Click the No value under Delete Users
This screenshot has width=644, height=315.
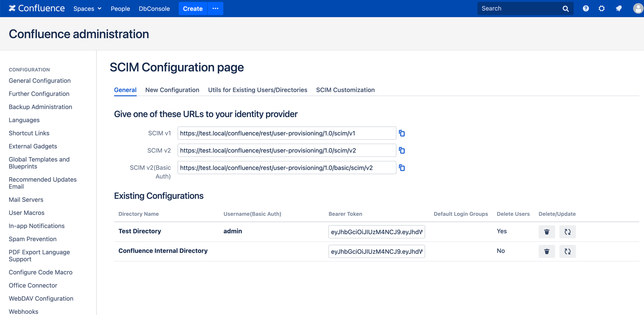[x=501, y=251]
